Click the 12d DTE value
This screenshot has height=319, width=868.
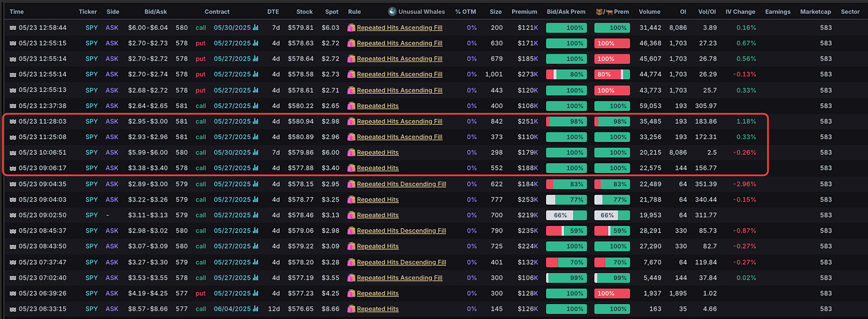click(275, 309)
